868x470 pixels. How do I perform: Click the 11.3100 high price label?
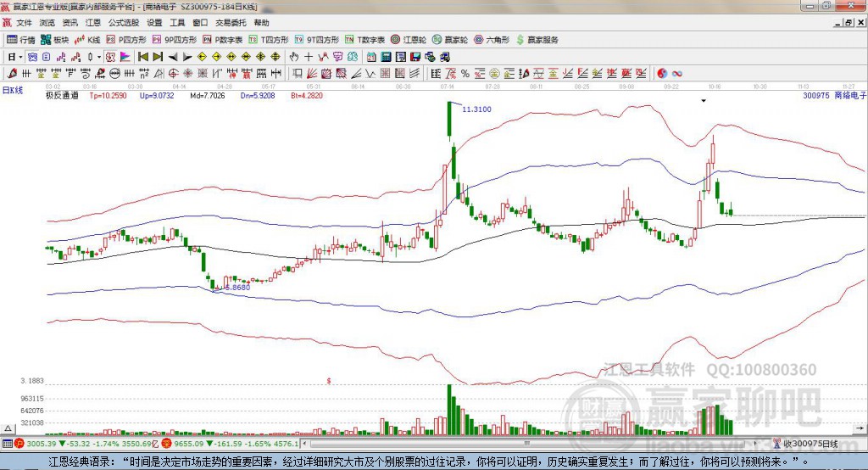[476, 109]
